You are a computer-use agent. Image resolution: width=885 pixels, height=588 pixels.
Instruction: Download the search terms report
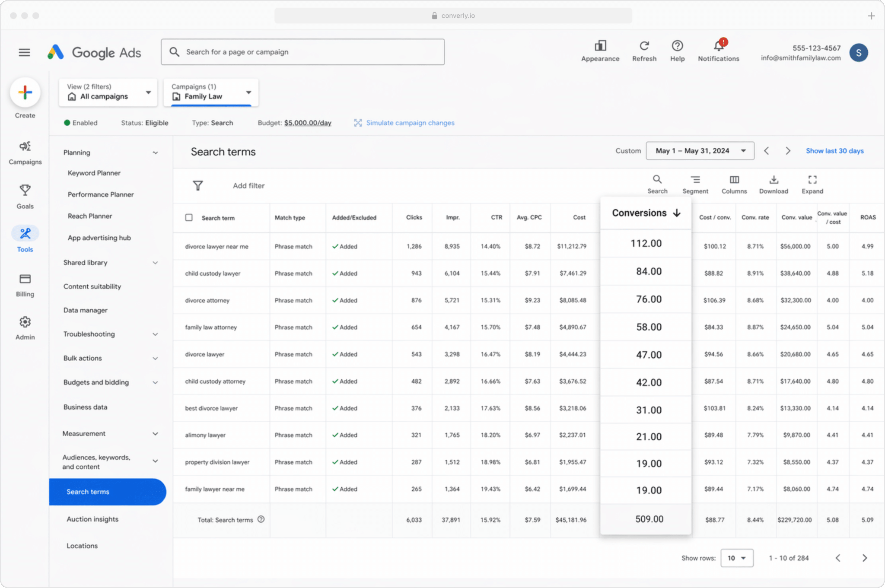click(774, 184)
